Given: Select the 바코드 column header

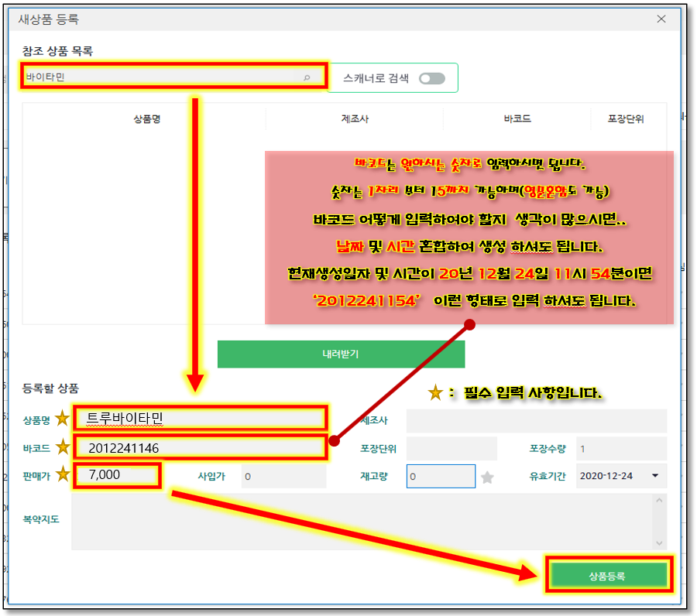Looking at the screenshot, I should 517,119.
